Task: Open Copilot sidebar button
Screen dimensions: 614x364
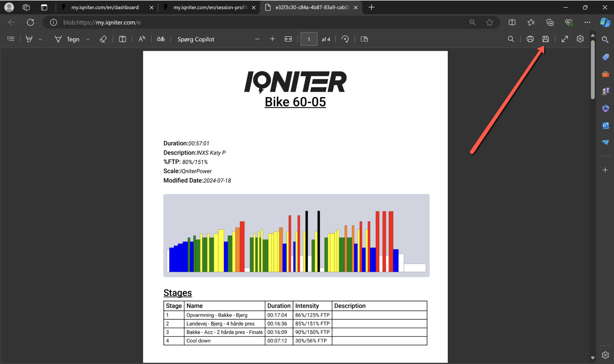Action: [605, 22]
